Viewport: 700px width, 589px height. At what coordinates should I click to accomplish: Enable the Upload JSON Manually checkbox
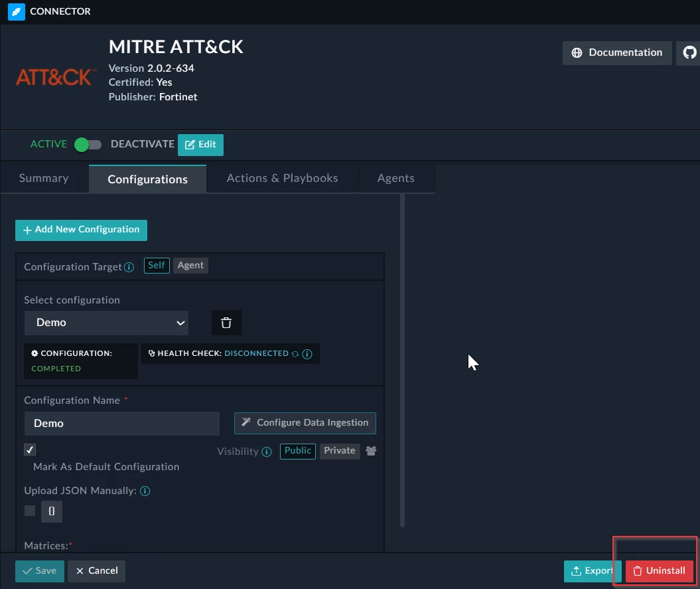(30, 511)
